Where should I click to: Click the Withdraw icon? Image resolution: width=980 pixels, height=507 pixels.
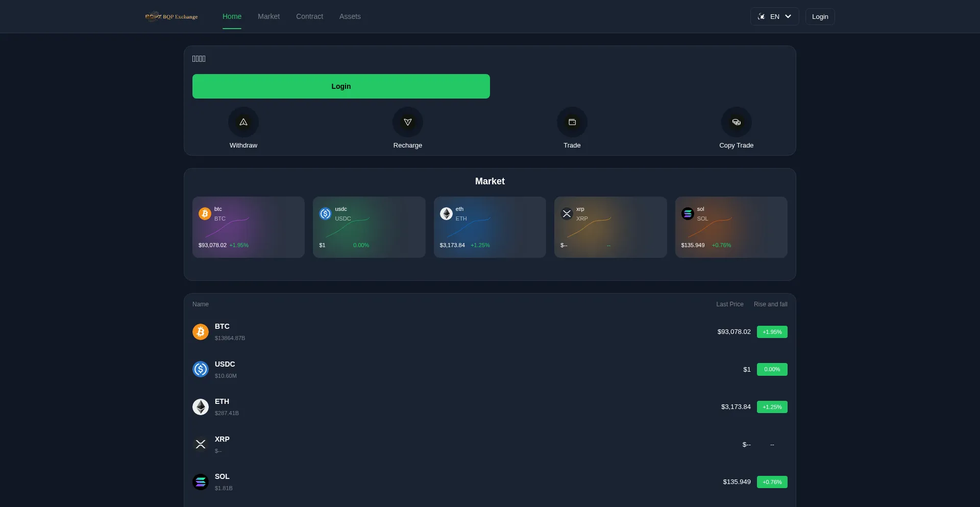point(243,122)
